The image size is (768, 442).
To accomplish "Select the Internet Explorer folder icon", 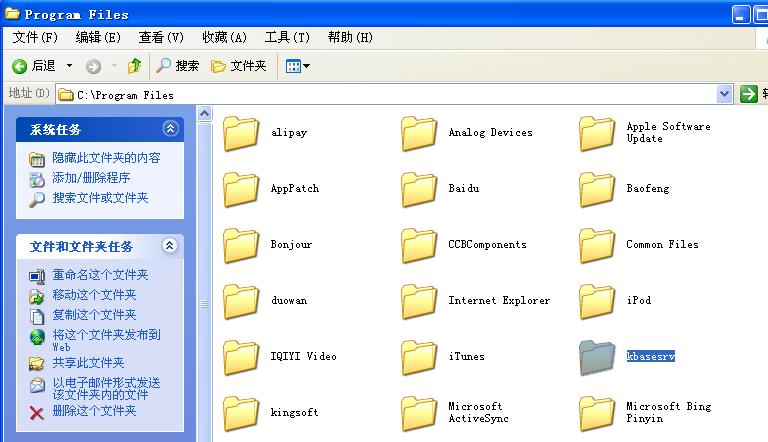I will click(x=418, y=301).
